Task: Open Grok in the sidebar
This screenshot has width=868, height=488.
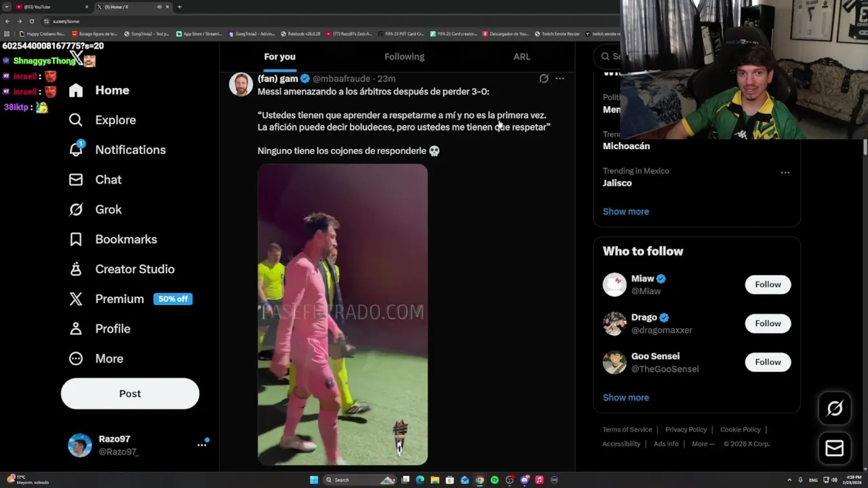Action: click(95, 209)
